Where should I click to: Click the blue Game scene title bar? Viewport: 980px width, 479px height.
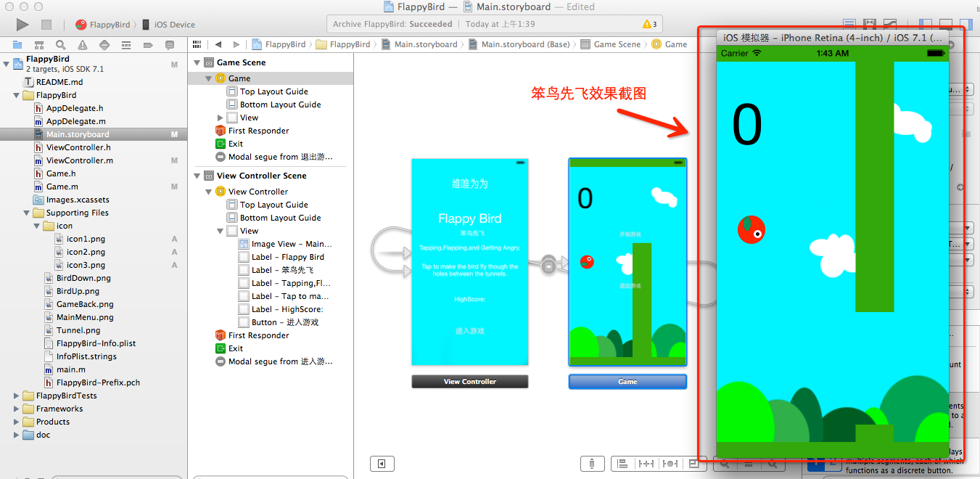tap(627, 381)
